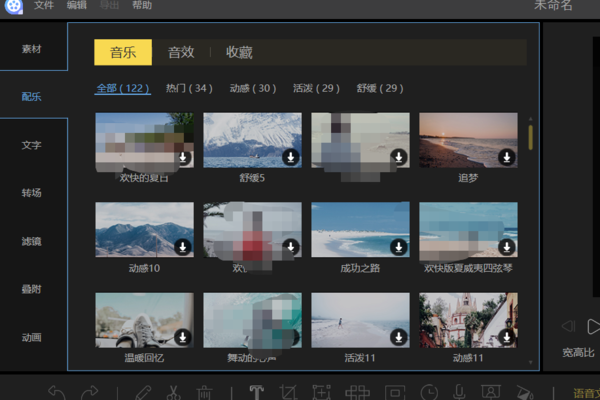Click the trash delete icon

click(x=204, y=391)
